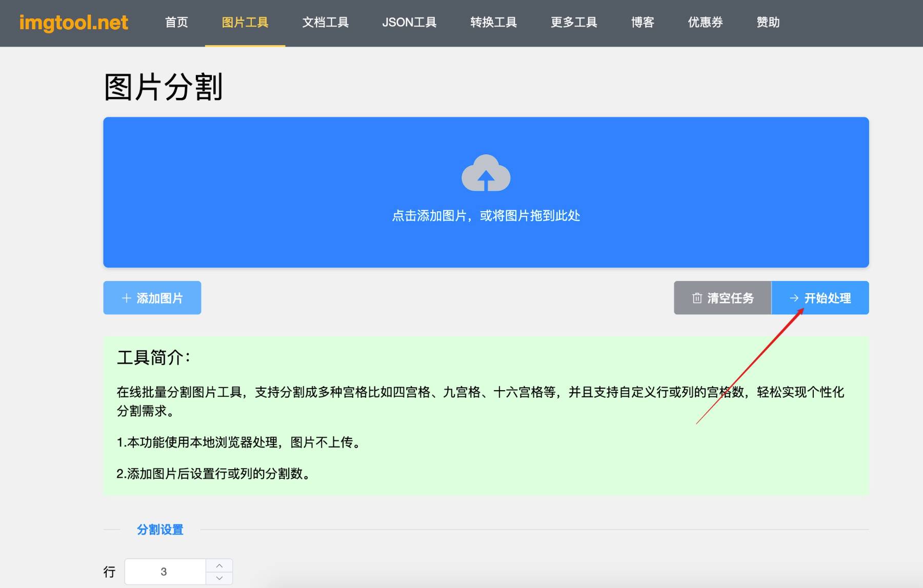Click the paragraph starting 在线批量分割图片工具
Viewport: 923px width, 588px height.
(x=480, y=401)
